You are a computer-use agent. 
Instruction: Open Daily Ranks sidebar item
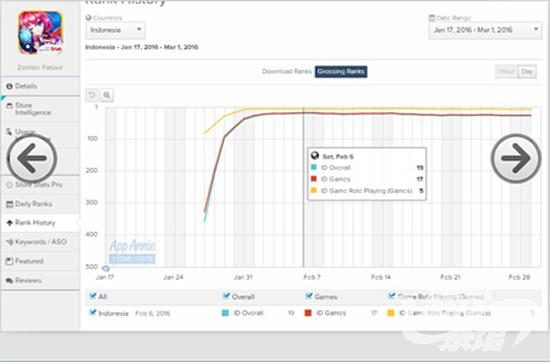coord(40,204)
